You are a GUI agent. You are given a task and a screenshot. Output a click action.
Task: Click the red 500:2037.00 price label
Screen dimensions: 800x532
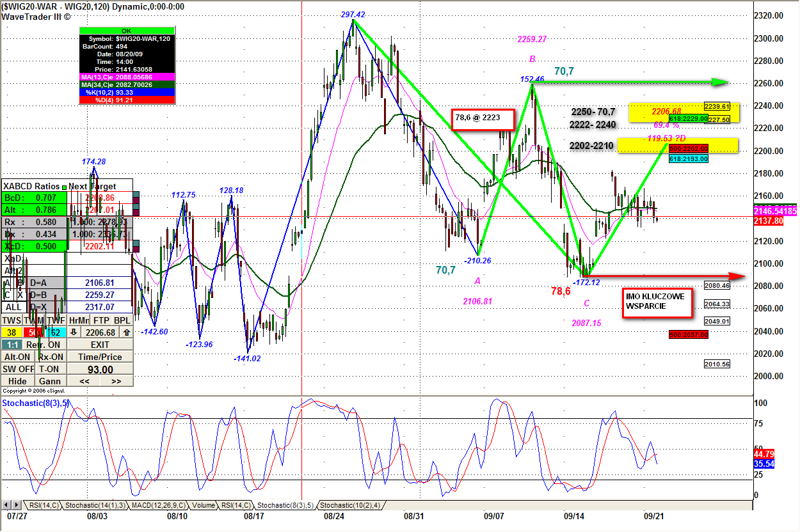pos(689,334)
